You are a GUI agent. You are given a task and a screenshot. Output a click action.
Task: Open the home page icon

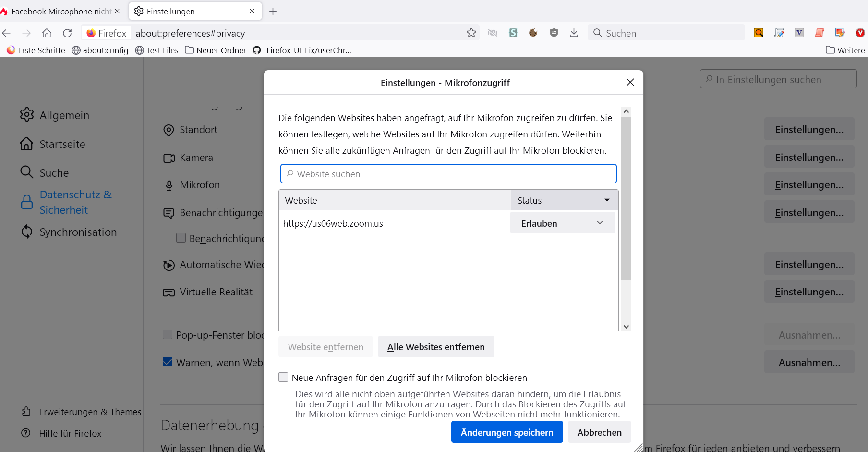coord(47,33)
